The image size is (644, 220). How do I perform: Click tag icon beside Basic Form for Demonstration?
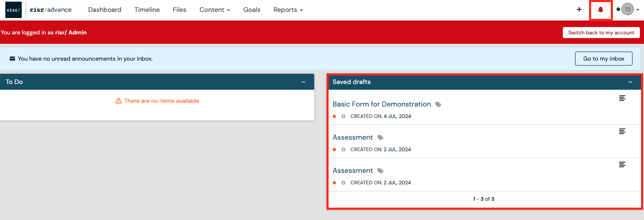coord(438,104)
